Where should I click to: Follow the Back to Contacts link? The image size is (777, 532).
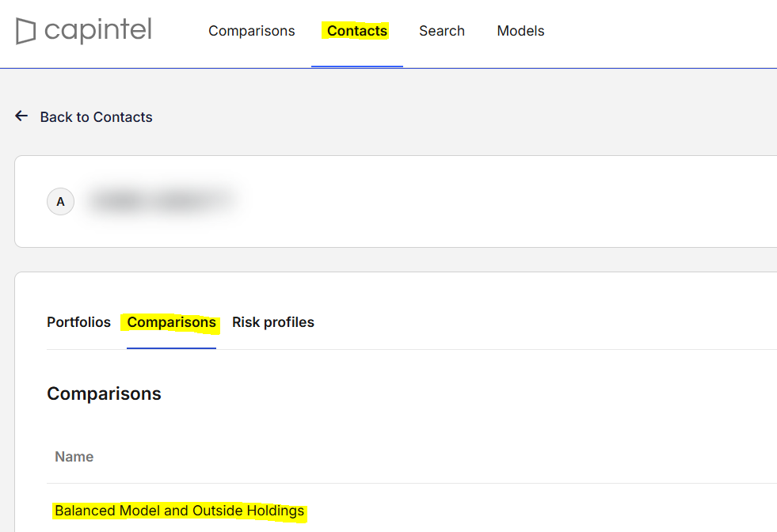96,117
